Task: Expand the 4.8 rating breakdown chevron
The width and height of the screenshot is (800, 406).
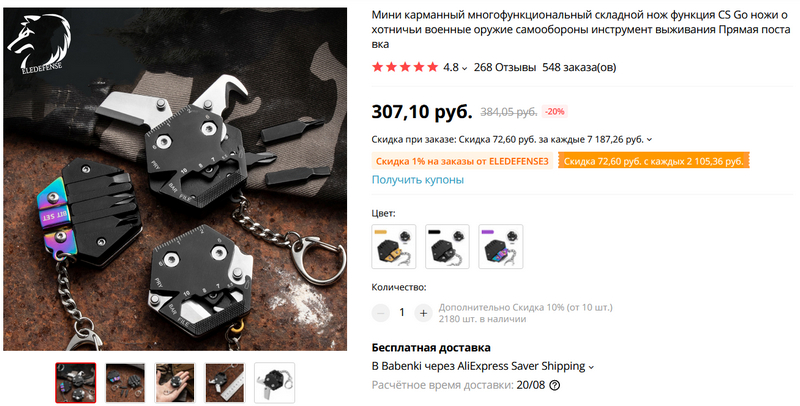Action: [x=464, y=68]
